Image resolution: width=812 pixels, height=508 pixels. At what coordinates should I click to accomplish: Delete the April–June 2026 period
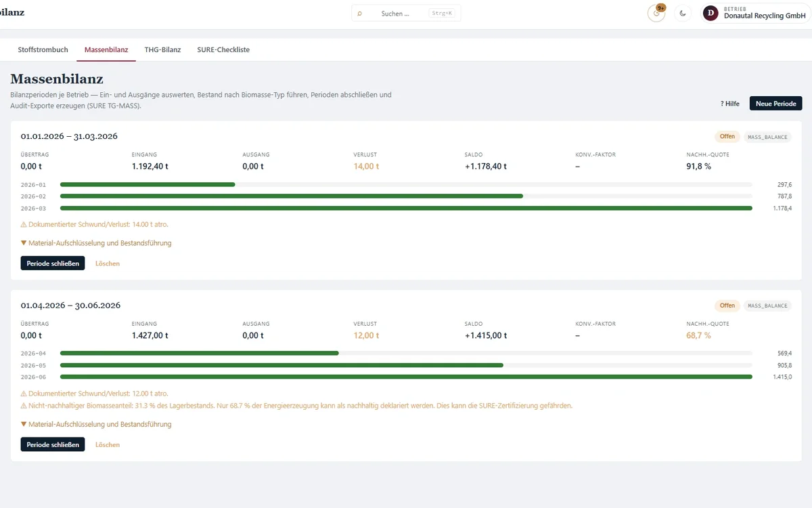pyautogui.click(x=108, y=445)
